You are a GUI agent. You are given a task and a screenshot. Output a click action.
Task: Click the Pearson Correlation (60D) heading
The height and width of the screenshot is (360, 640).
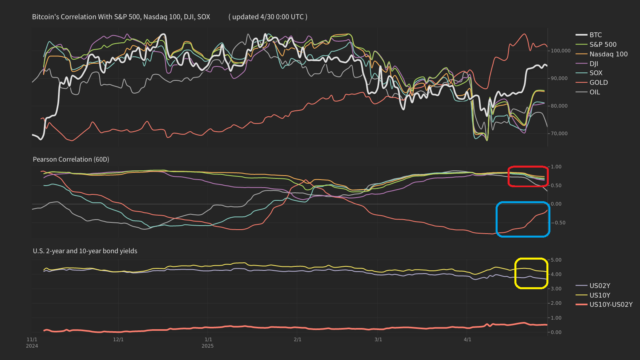pyautogui.click(x=71, y=159)
